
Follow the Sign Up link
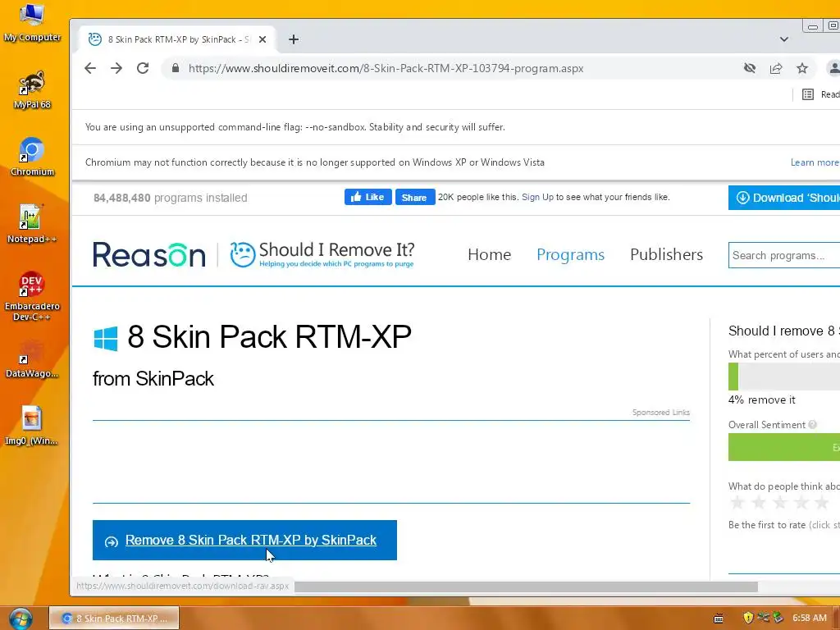tap(537, 197)
